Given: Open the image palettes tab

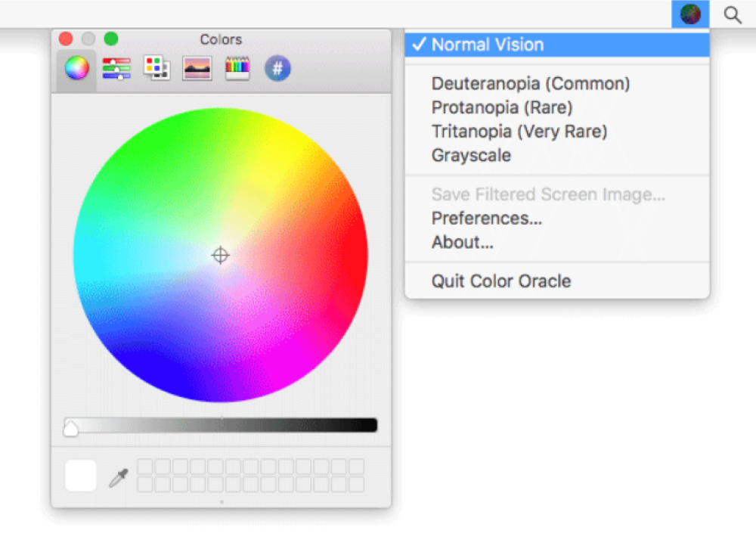Looking at the screenshot, I should (x=197, y=69).
